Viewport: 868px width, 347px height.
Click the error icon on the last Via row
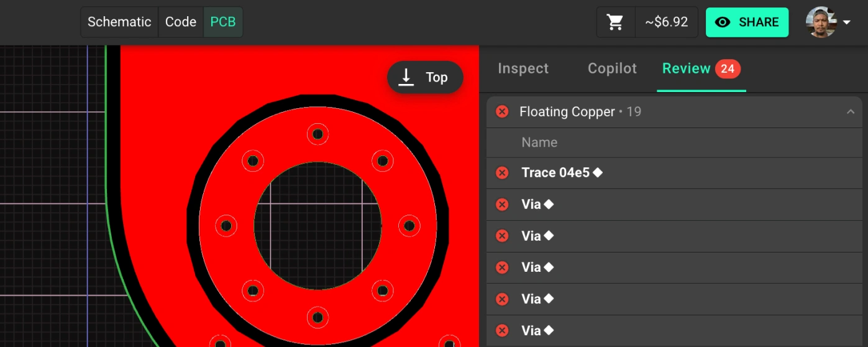[x=502, y=331]
